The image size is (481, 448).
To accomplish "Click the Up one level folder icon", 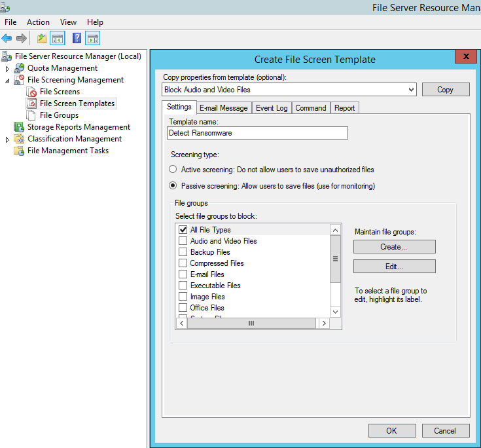I will tap(42, 39).
